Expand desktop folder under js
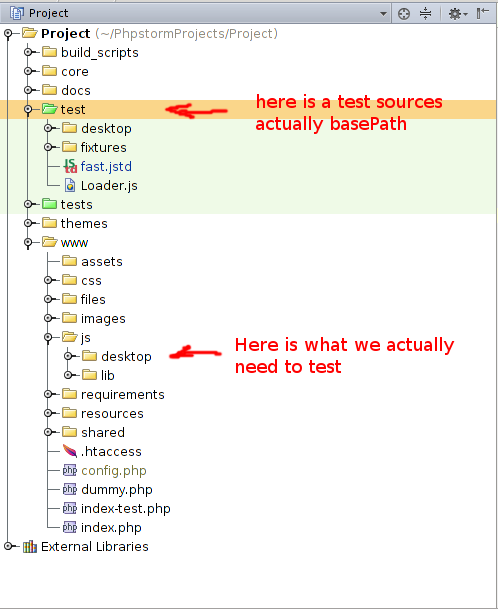 point(68,356)
